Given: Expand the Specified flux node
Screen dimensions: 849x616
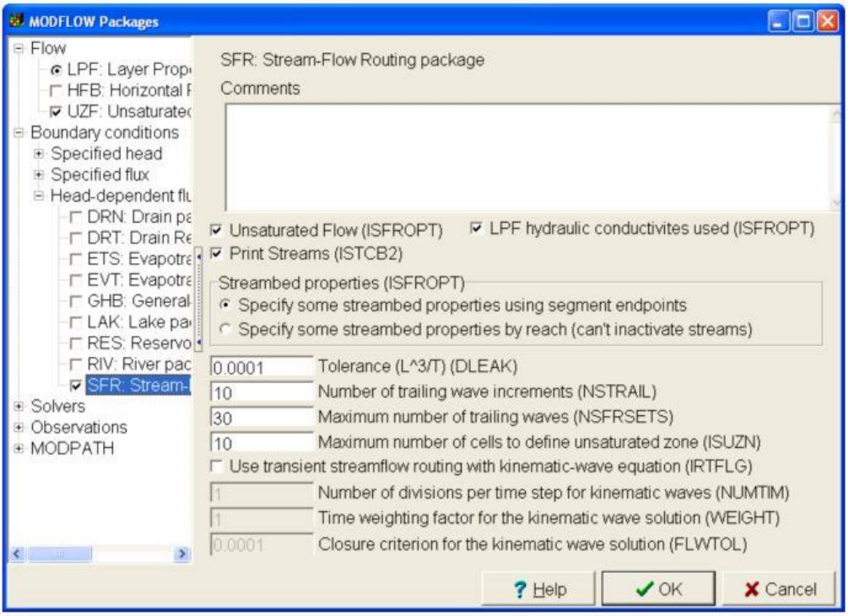Looking at the screenshot, I should click(x=39, y=175).
